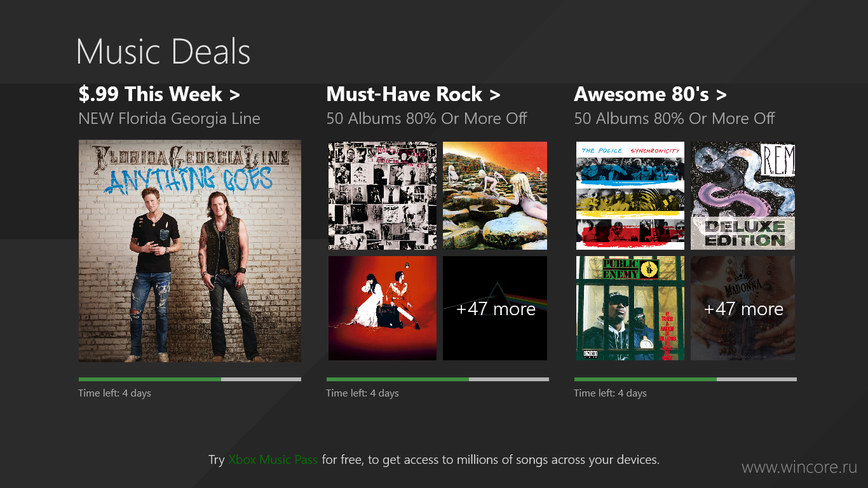Screen dimensions: 868x488
Task: Click the NEW Florida Georgia Line subtitle
Action: point(169,119)
